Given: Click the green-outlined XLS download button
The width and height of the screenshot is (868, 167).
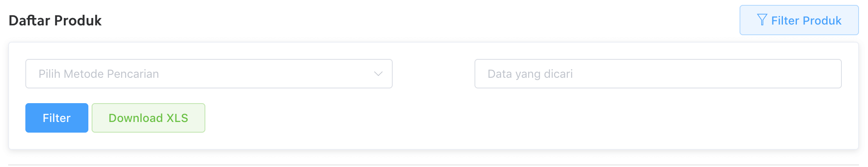Looking at the screenshot, I should pyautogui.click(x=148, y=118).
